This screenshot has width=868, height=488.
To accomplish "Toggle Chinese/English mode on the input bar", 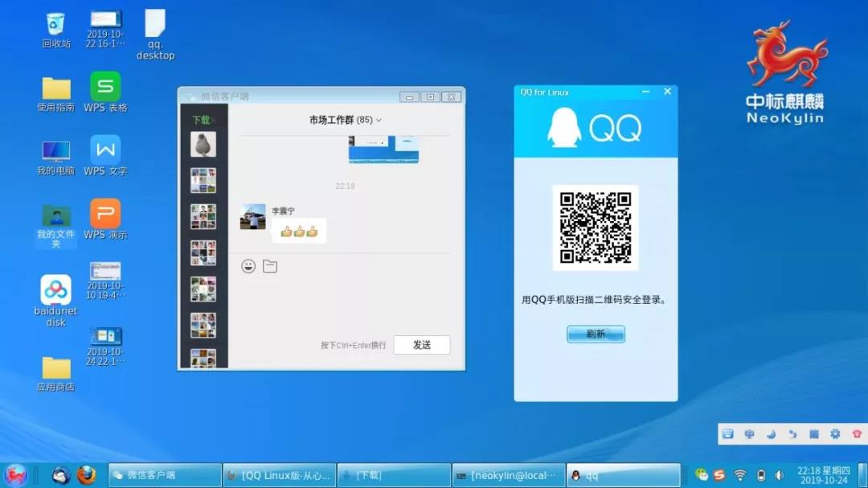I will tap(750, 433).
